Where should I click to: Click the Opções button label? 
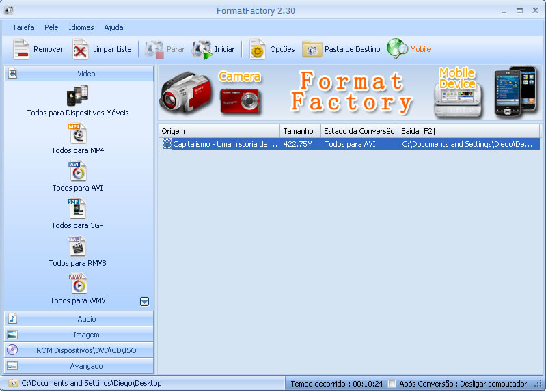pos(282,49)
